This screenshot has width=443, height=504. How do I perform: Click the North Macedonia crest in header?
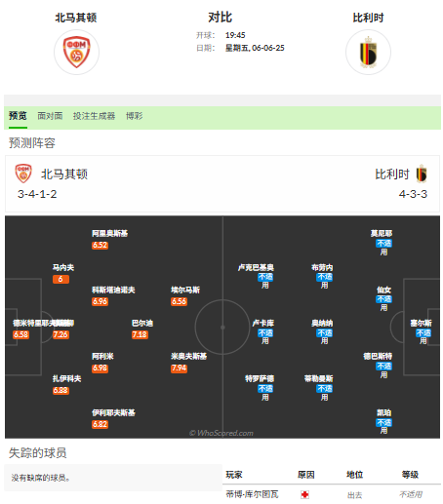[76, 52]
